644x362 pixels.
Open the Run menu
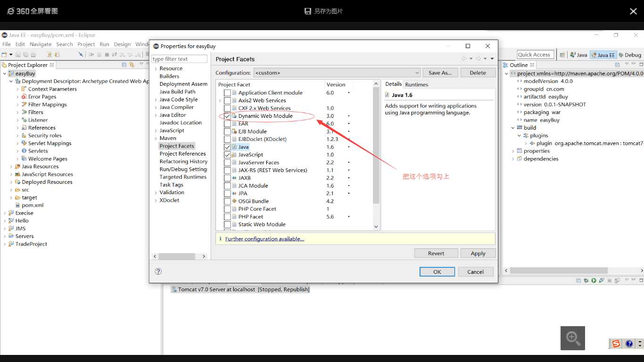pos(105,44)
